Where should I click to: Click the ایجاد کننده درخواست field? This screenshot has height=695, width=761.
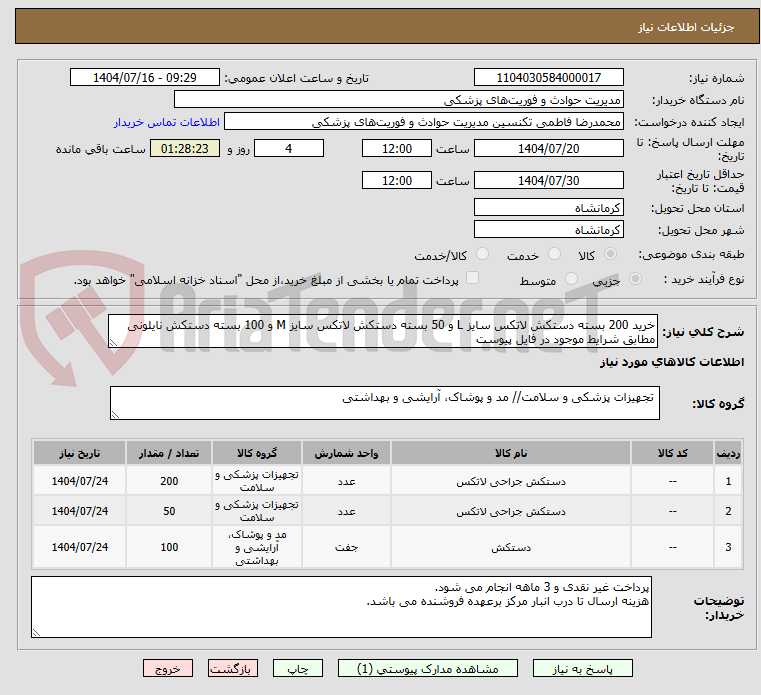[423, 122]
